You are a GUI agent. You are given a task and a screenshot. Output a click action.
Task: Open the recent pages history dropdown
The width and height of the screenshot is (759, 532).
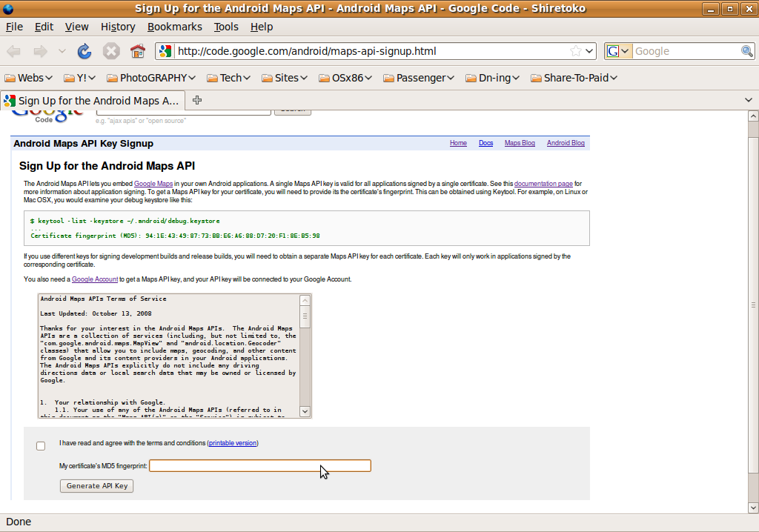(x=62, y=51)
